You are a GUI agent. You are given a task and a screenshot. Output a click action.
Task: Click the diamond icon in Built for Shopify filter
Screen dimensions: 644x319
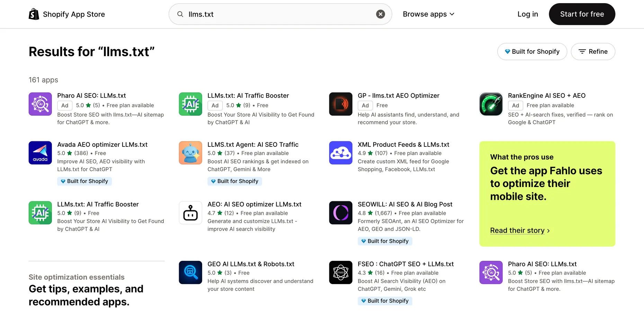(x=507, y=52)
